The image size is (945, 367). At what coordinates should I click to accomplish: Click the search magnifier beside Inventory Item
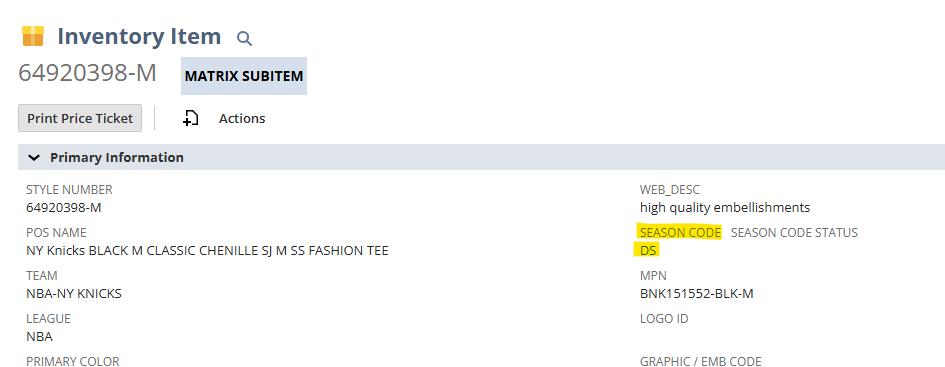[x=244, y=39]
